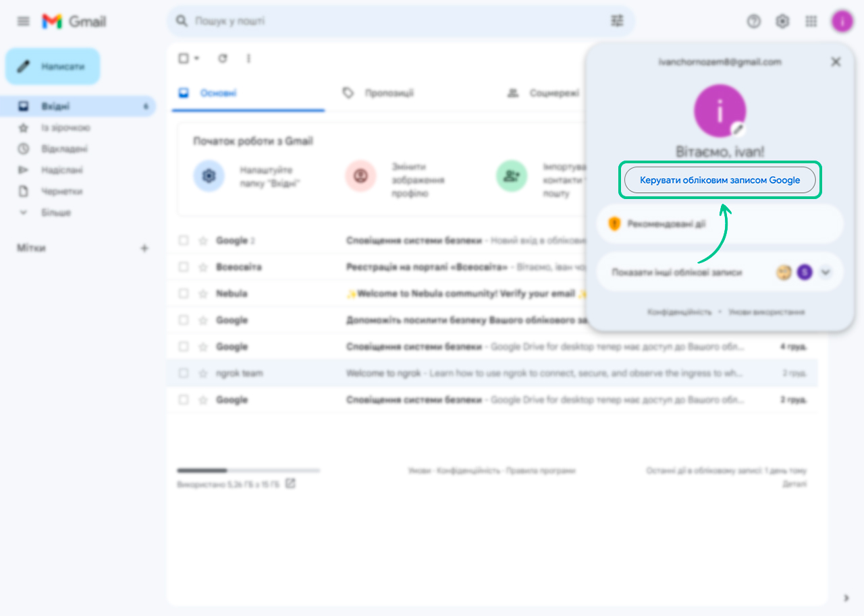Open the Support help icon
Viewport: 864px width, 616px height.
(x=753, y=22)
